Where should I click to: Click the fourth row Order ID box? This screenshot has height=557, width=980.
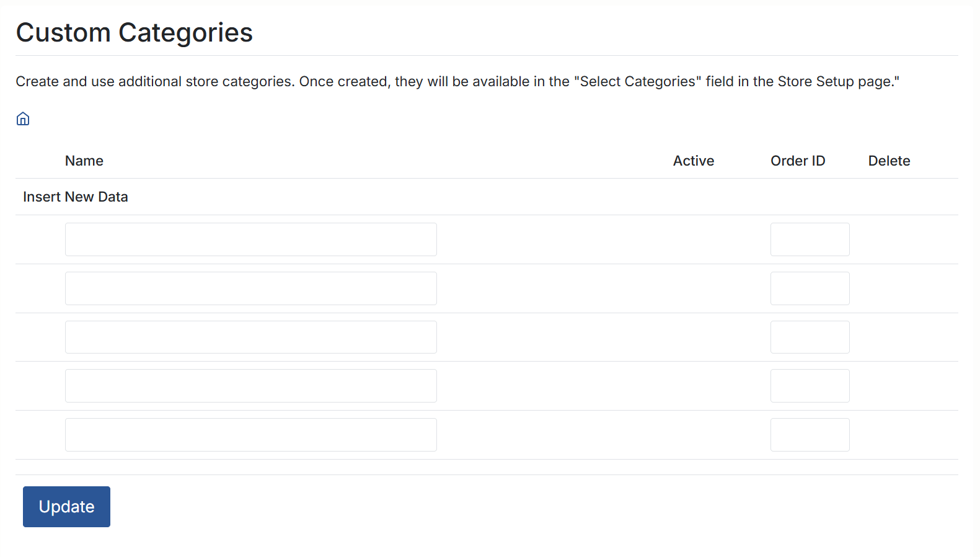pos(810,386)
